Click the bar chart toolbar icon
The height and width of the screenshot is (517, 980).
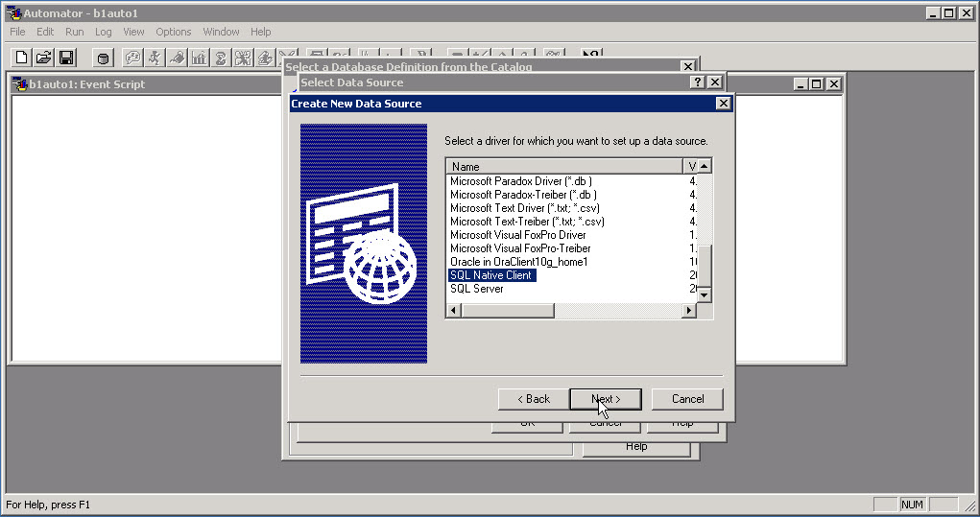click(199, 59)
